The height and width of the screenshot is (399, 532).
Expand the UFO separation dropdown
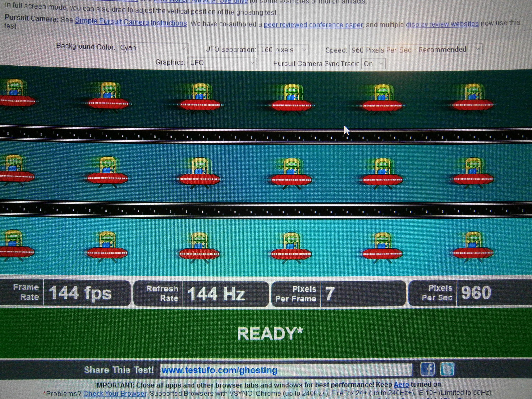[283, 50]
